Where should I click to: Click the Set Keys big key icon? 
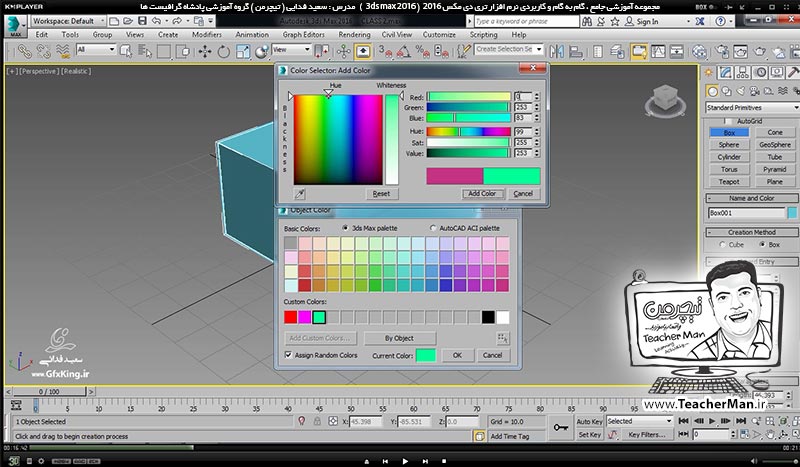561,428
